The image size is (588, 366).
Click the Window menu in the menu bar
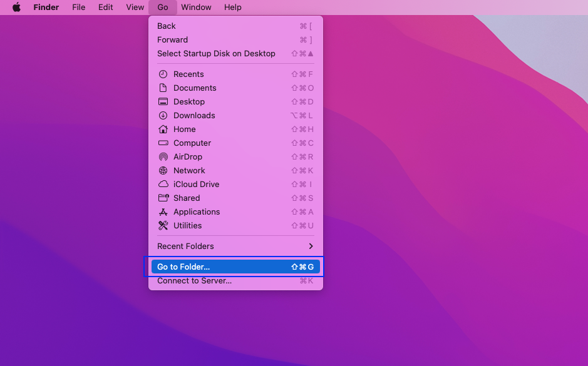[x=196, y=7]
